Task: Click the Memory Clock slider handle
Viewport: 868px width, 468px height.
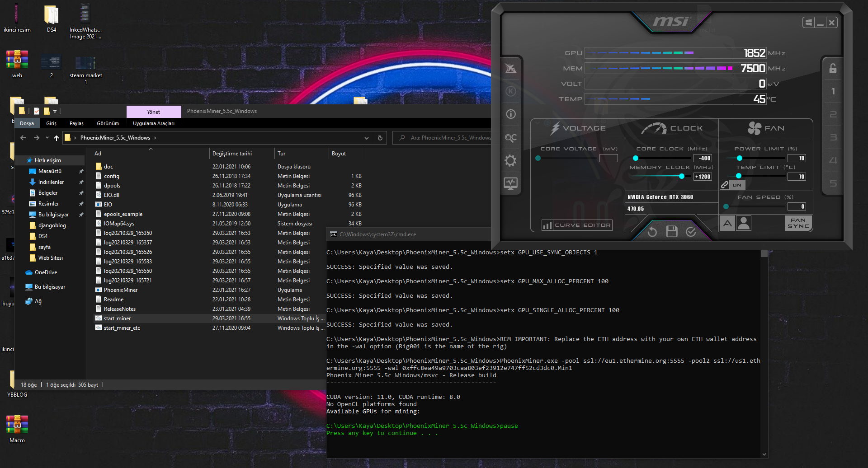Action: (x=682, y=177)
